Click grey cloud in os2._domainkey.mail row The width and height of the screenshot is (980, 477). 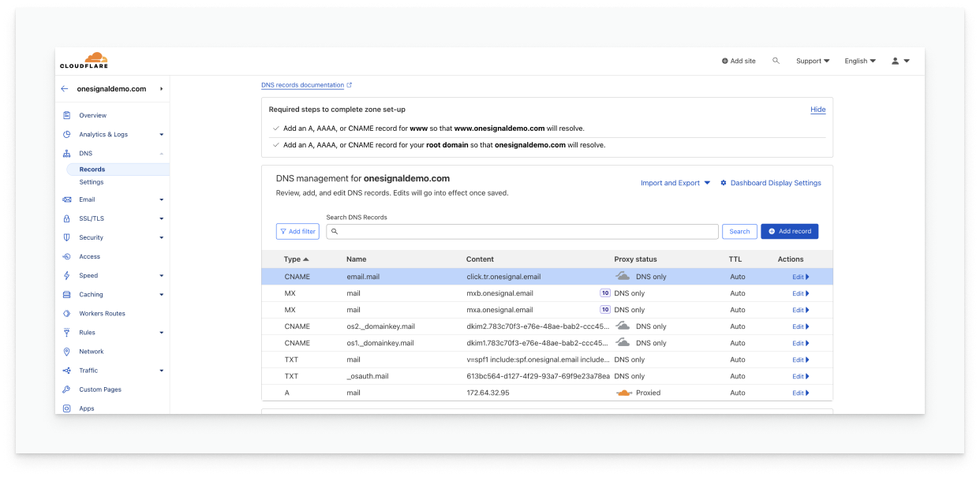coord(623,326)
